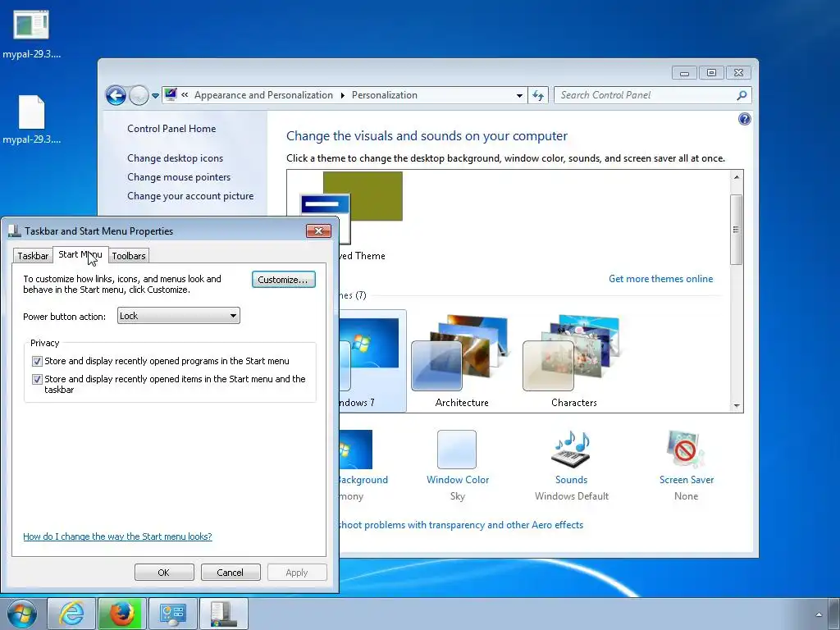Toggle Store recently opened programs checkbox
Image resolution: width=840 pixels, height=630 pixels.
click(37, 361)
